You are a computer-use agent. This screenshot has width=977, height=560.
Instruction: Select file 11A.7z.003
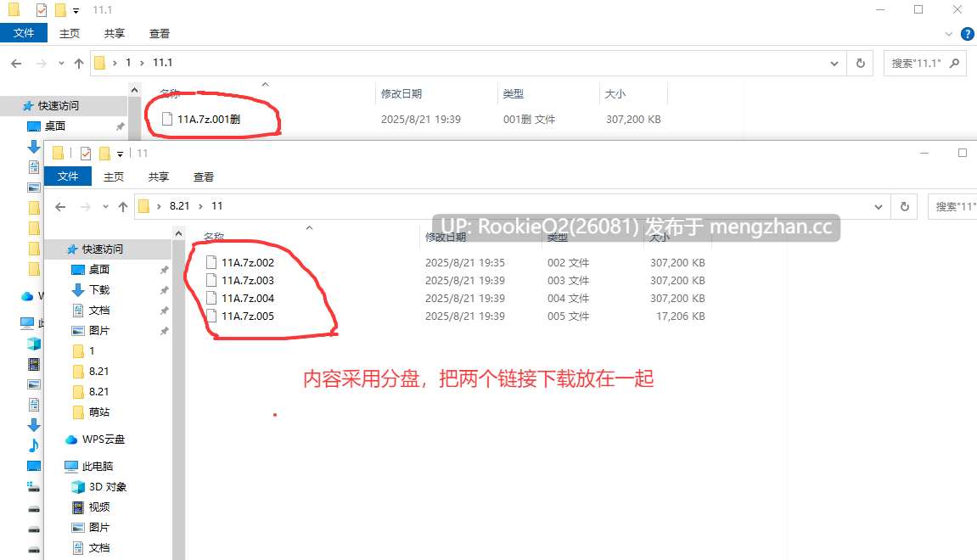248,280
